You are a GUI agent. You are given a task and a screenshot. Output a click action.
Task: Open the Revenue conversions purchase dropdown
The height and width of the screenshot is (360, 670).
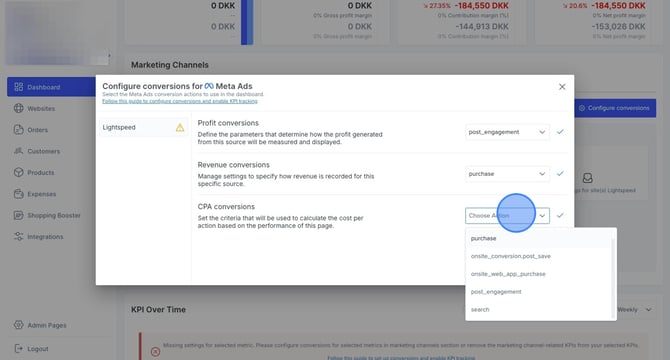pos(507,174)
